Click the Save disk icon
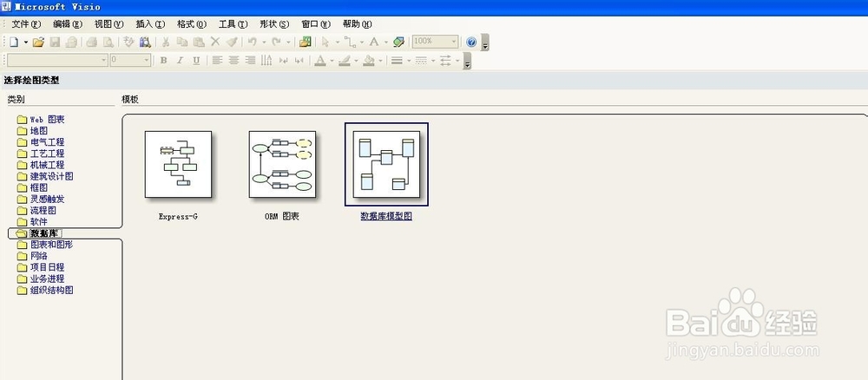This screenshot has width=868, height=380. click(55, 42)
